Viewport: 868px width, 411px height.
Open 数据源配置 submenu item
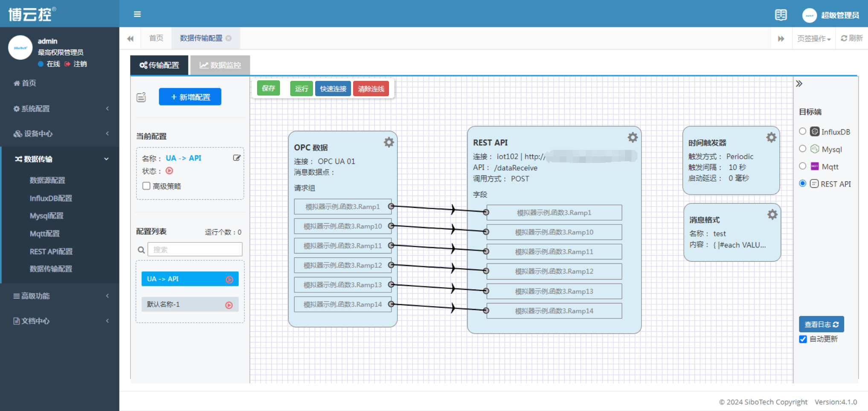[47, 181]
